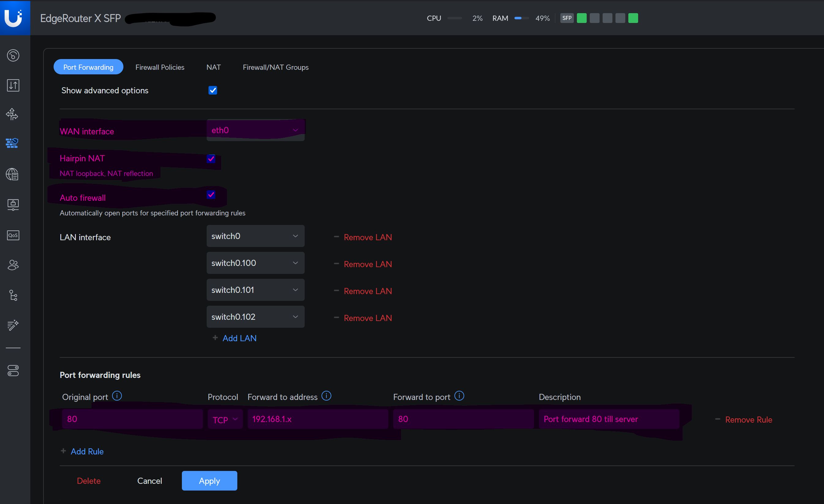Click Add LAN
824x504 pixels.
pos(235,338)
